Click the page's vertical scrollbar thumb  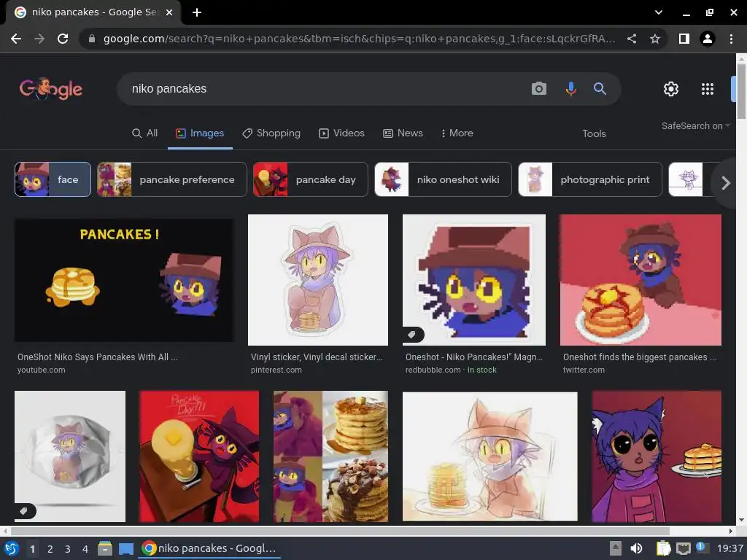click(x=741, y=90)
